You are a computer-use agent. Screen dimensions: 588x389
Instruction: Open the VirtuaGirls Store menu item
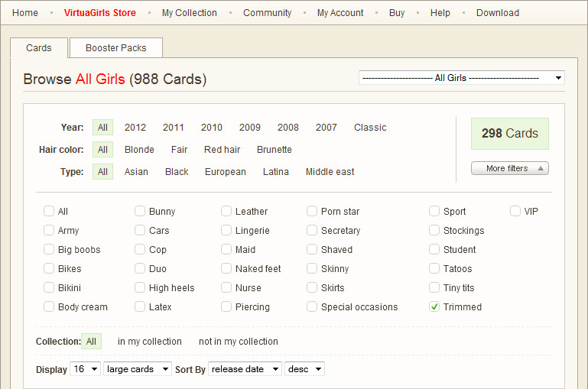coord(99,13)
